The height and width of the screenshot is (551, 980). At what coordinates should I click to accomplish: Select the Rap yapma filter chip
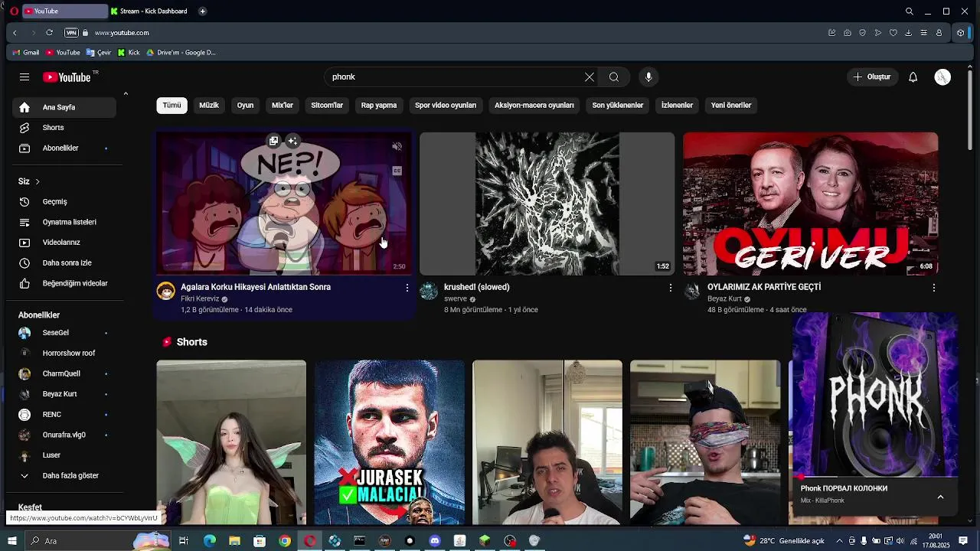pyautogui.click(x=379, y=106)
